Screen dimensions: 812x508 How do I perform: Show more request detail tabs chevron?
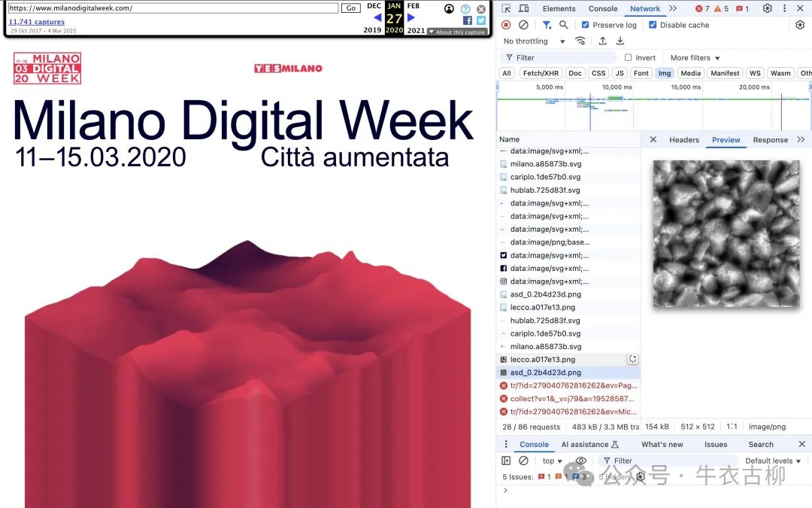coord(801,139)
